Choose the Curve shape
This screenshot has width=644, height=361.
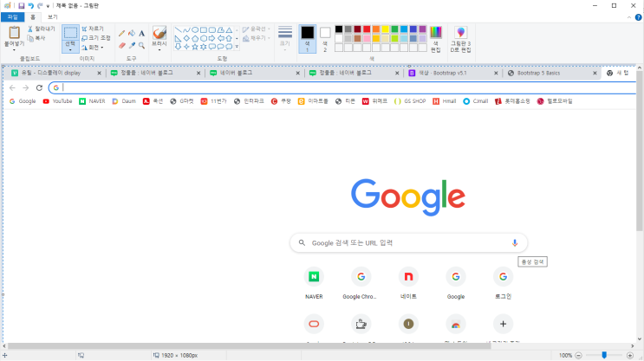click(x=186, y=30)
